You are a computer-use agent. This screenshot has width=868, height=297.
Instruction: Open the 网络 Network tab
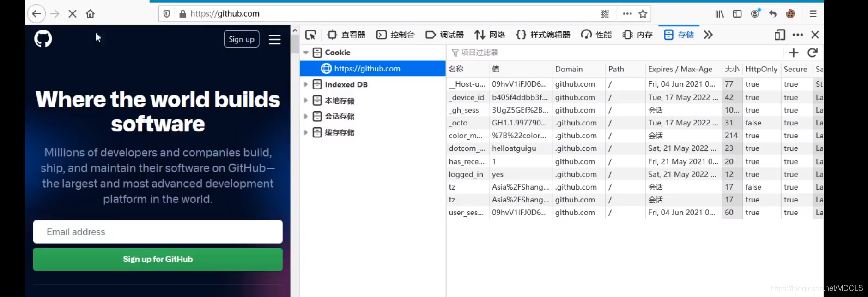pyautogui.click(x=490, y=35)
